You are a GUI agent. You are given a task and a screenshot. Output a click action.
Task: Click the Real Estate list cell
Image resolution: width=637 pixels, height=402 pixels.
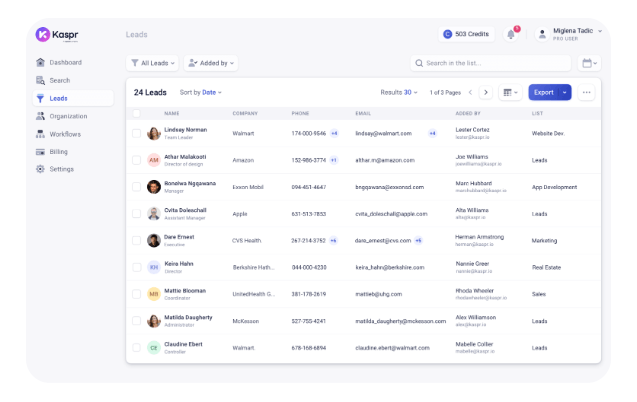(546, 267)
